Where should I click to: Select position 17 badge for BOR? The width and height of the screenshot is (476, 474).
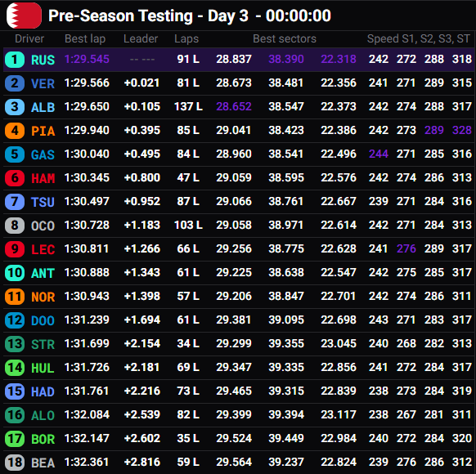tap(15, 439)
